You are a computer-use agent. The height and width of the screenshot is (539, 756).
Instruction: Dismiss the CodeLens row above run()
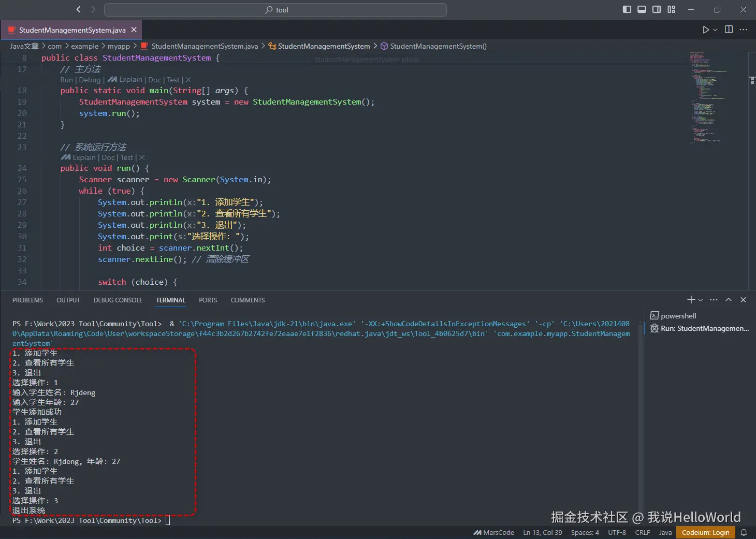[x=142, y=157]
